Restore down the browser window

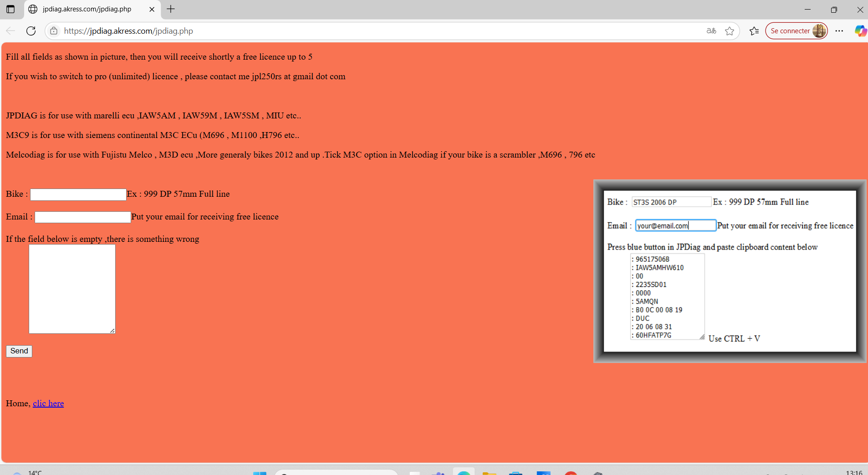[834, 9]
